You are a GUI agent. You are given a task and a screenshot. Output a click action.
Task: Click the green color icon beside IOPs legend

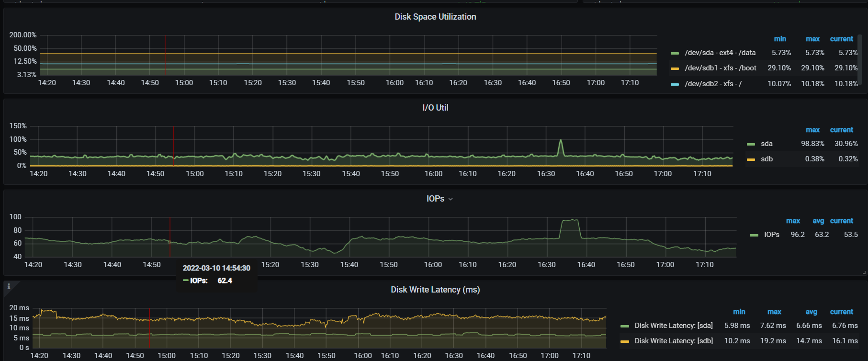click(x=754, y=235)
